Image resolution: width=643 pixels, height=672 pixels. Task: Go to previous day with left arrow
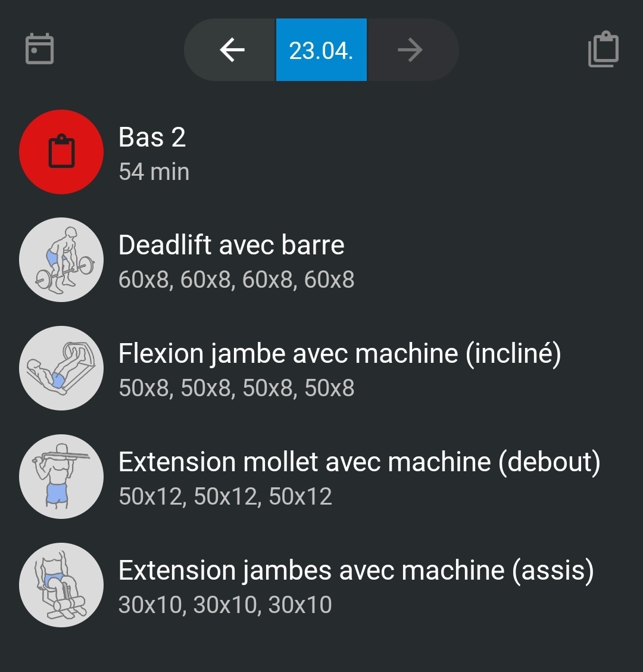[x=232, y=50]
